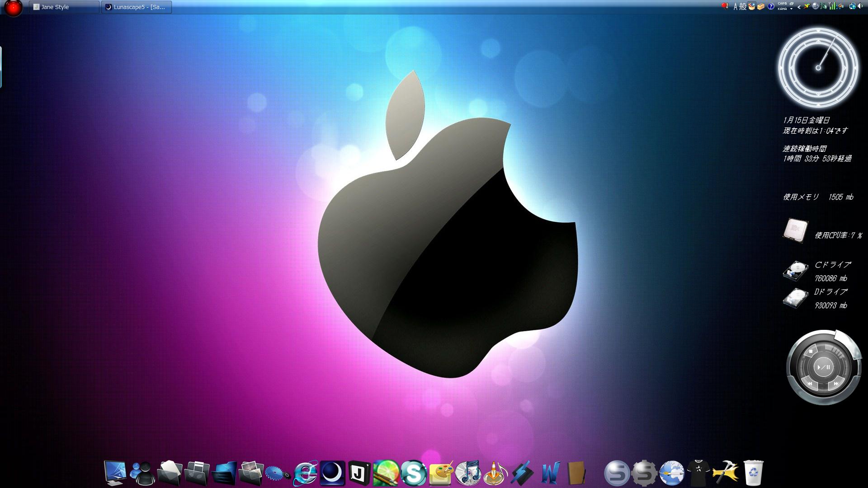Viewport: 868px width, 488px height.
Task: Expand hidden system tray icons arrow
Action: [799, 7]
